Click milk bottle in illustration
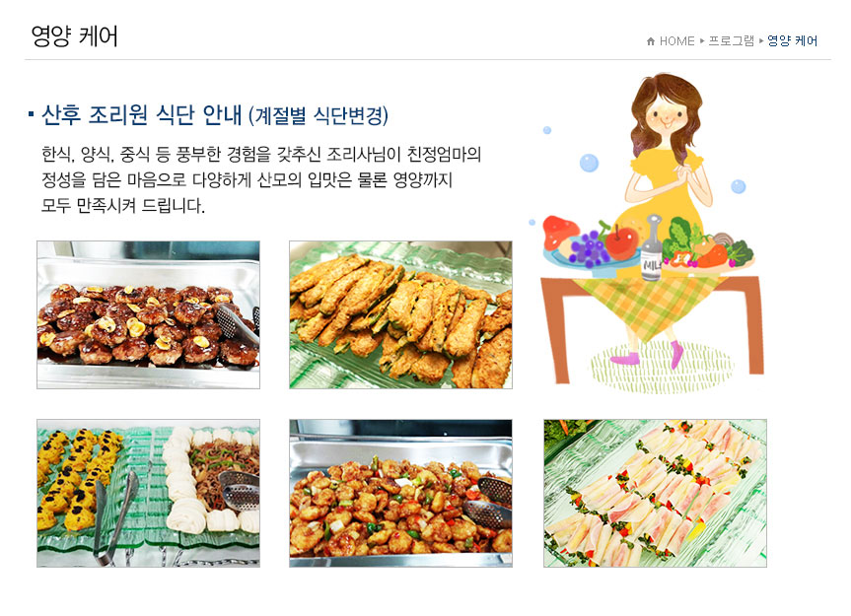Image resolution: width=851 pixels, height=616 pixels. click(652, 248)
